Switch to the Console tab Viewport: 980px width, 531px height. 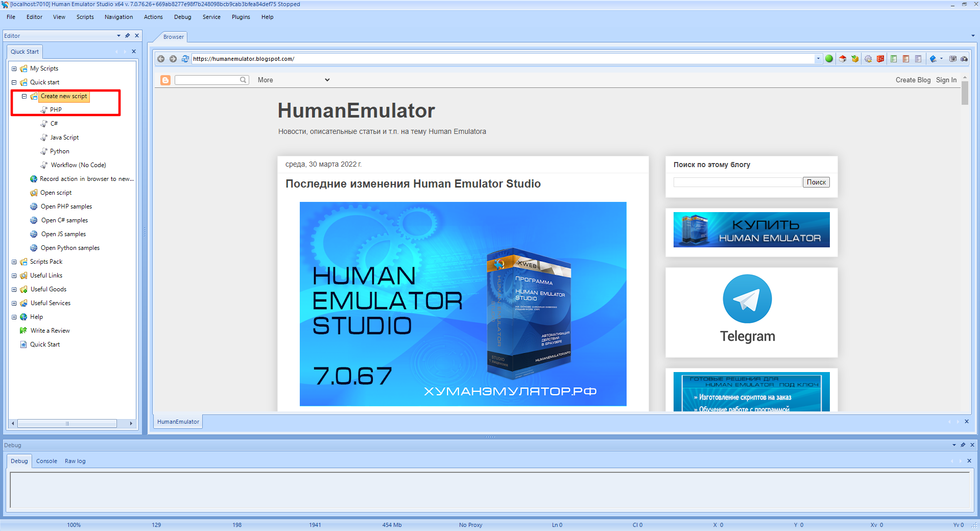46,461
